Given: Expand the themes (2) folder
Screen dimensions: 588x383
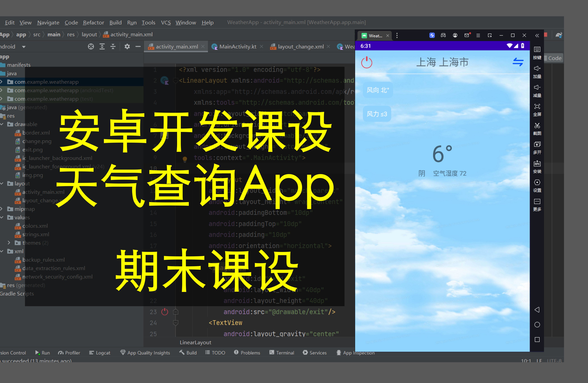Looking at the screenshot, I should click(x=9, y=243).
